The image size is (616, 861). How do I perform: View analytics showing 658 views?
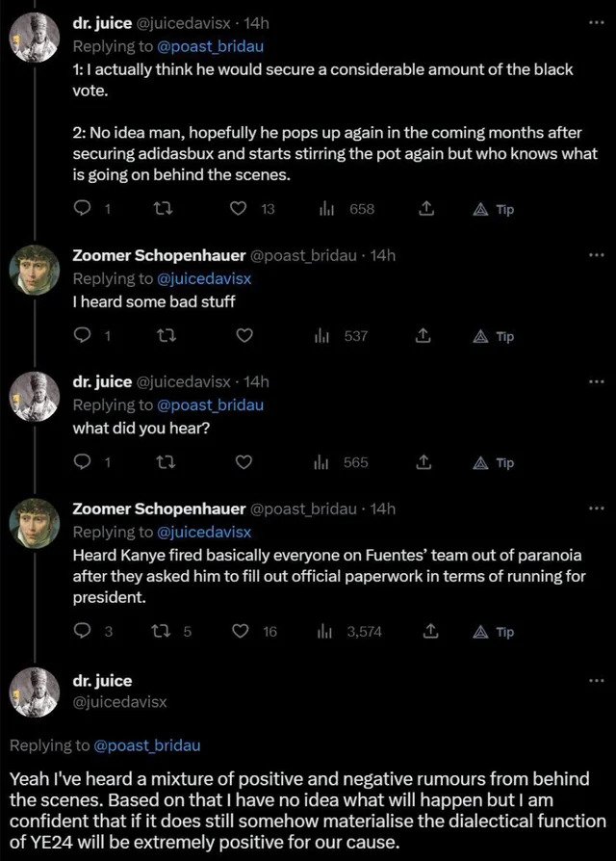[x=346, y=209]
